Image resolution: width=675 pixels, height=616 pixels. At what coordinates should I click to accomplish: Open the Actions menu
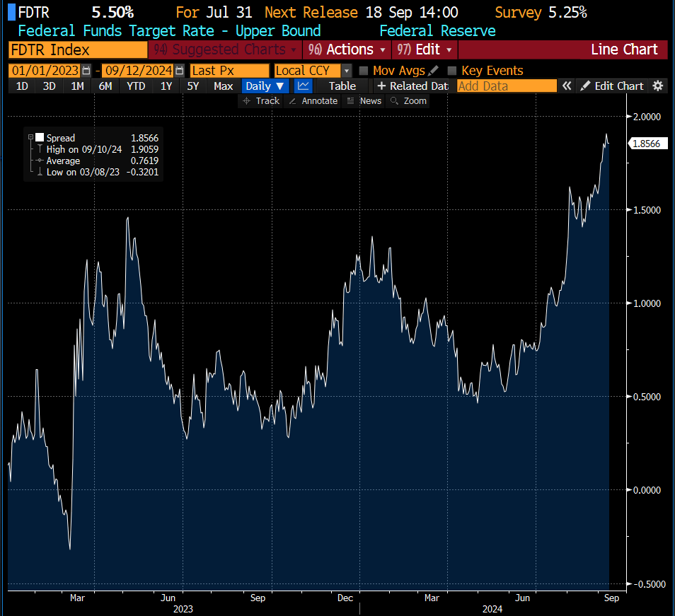[347, 50]
